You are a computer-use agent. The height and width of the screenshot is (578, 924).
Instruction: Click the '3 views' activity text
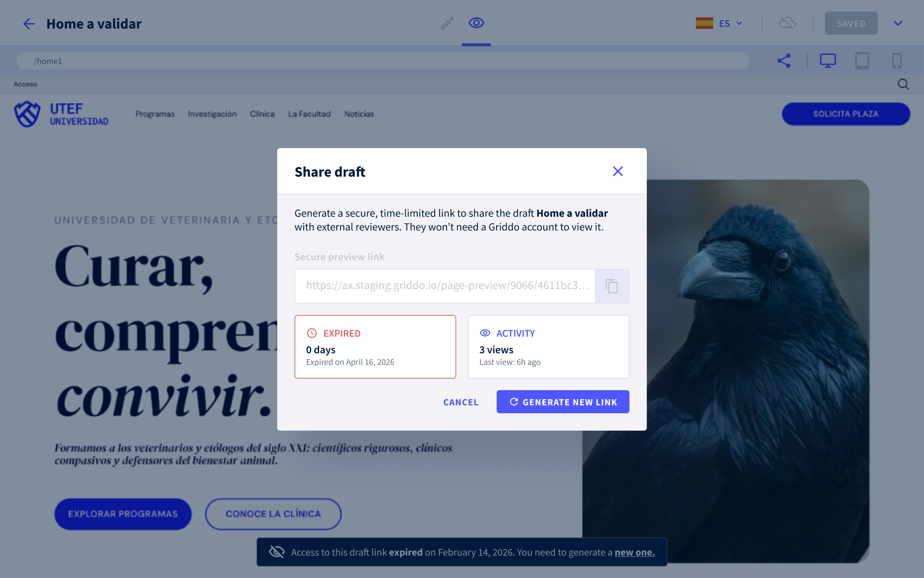496,350
